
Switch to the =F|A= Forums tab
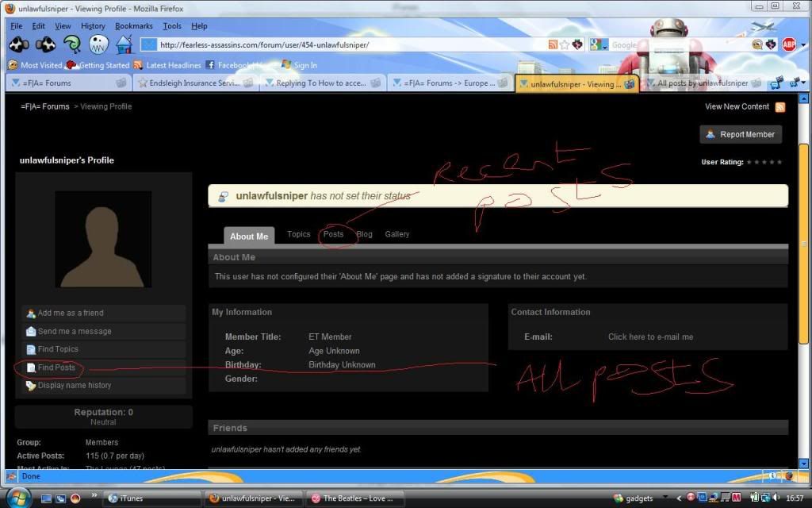pyautogui.click(x=68, y=83)
